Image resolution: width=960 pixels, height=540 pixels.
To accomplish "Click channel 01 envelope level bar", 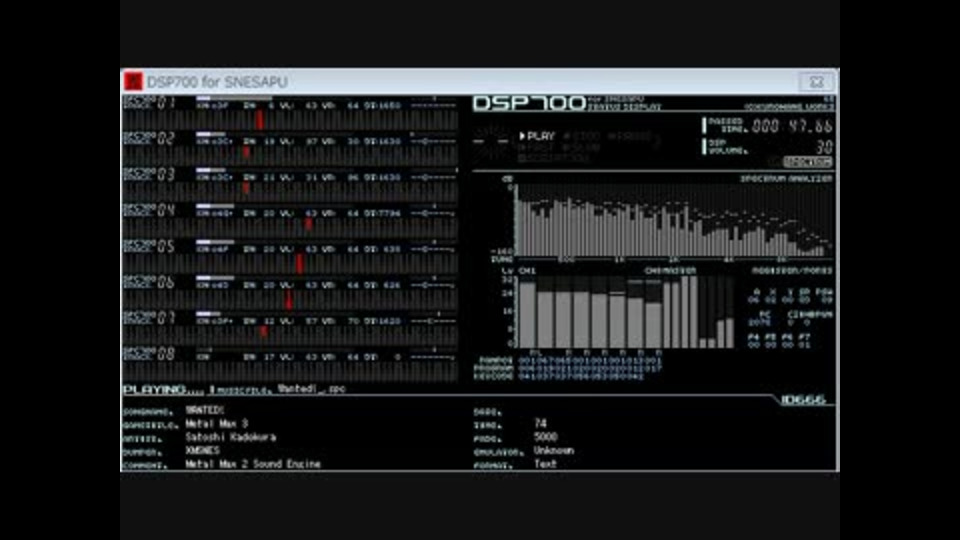I will [x=234, y=98].
